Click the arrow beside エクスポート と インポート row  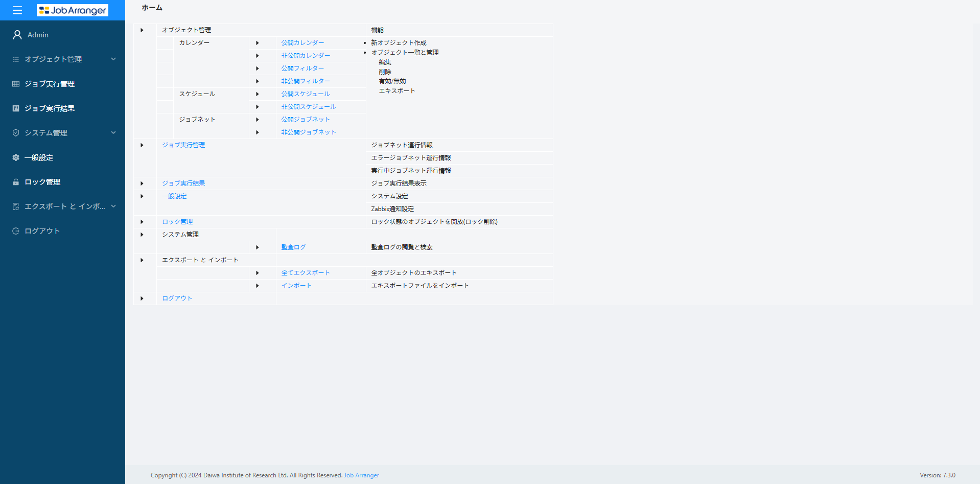pyautogui.click(x=142, y=260)
